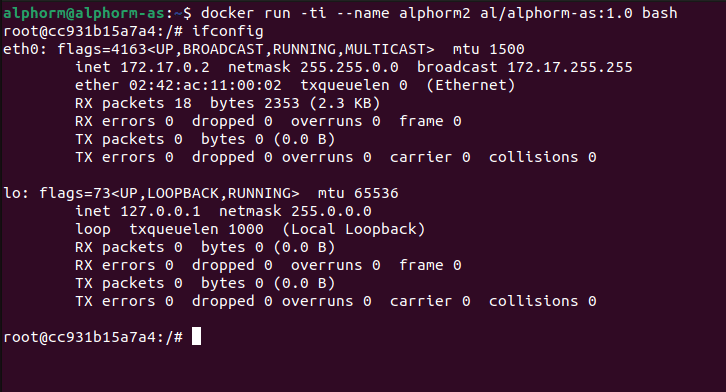Click the alphorm@alphorm-as green prompt

[84, 13]
